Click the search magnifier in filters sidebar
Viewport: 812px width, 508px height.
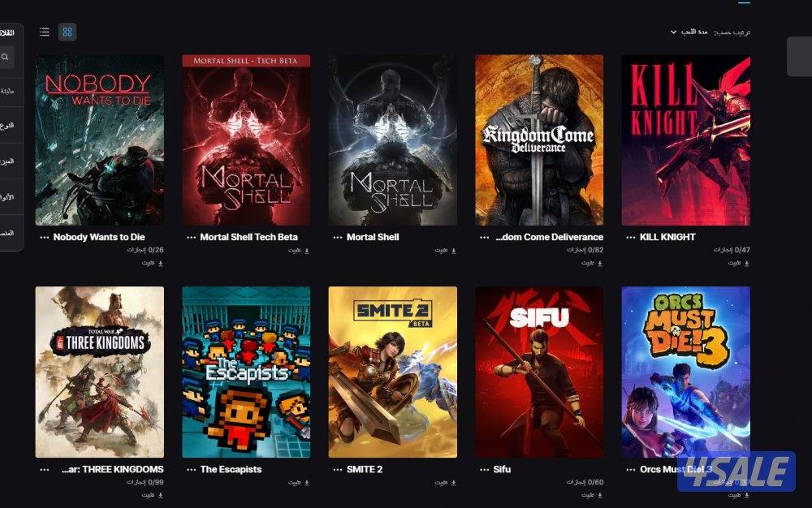click(5, 57)
